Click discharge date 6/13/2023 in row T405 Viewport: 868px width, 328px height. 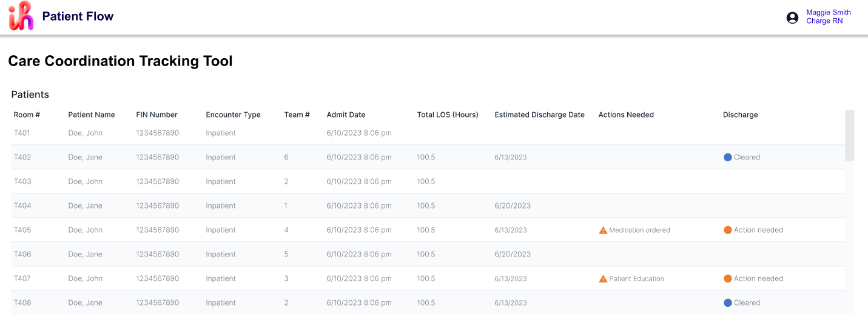[511, 230]
